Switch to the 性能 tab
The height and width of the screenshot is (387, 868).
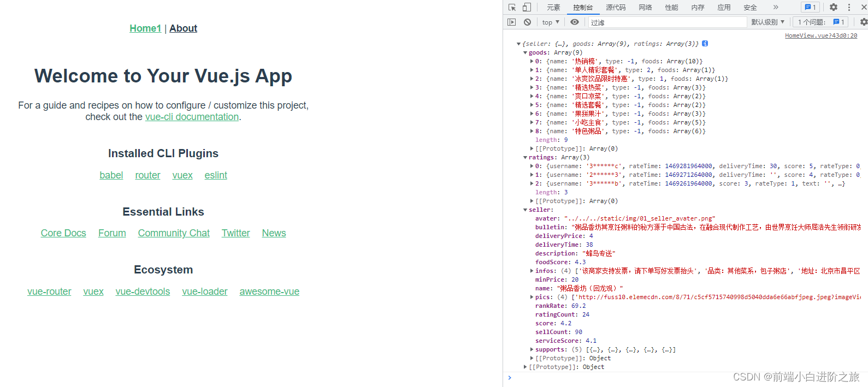[671, 7]
